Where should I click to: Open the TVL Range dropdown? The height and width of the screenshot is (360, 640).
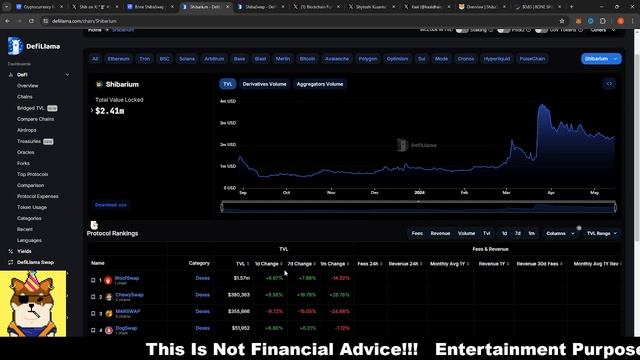pos(602,233)
